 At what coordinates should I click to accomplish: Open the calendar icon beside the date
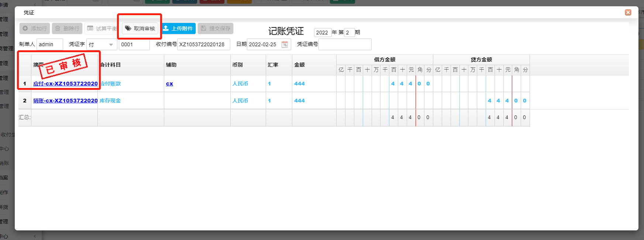pos(285,44)
